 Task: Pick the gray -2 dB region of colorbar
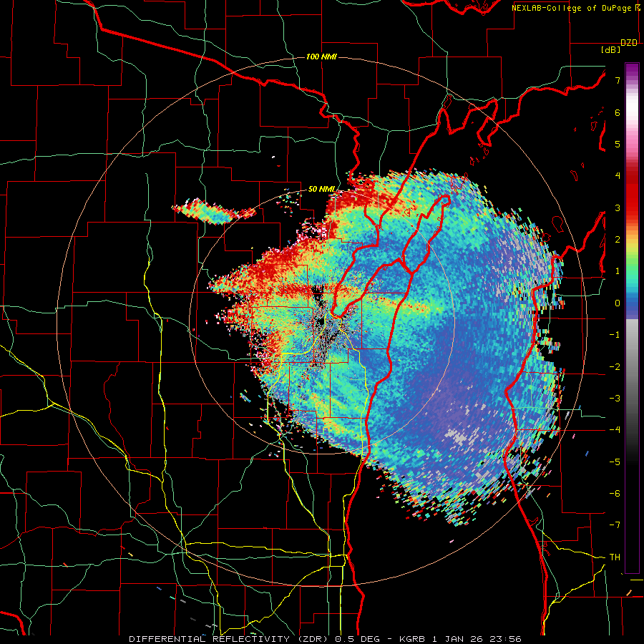pyautogui.click(x=632, y=366)
